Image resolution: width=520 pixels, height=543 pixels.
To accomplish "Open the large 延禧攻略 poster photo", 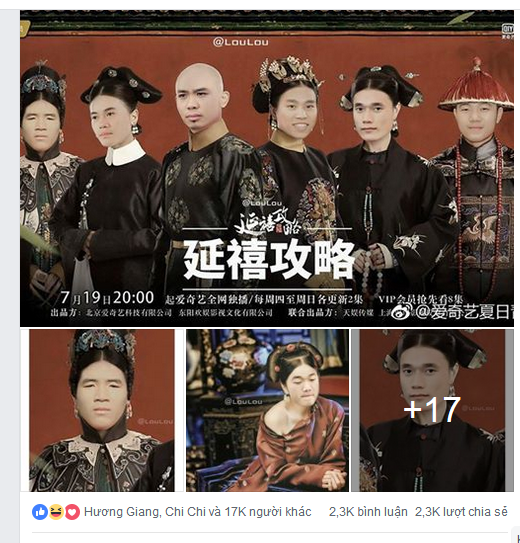I will [267, 168].
